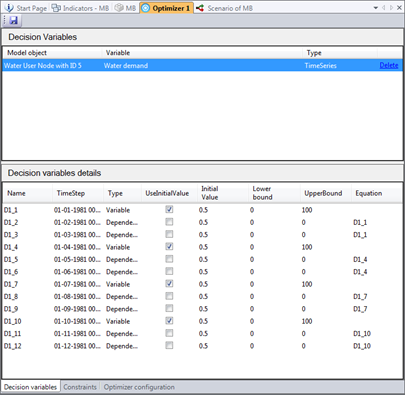Click the UseInitialValue column header

[169, 193]
